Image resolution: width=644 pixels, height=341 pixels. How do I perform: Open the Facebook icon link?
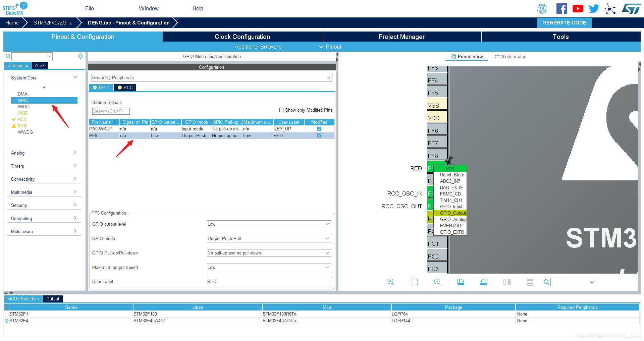(x=561, y=9)
